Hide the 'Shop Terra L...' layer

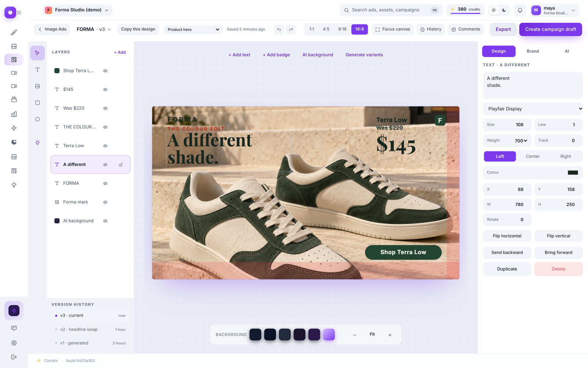pos(105,71)
